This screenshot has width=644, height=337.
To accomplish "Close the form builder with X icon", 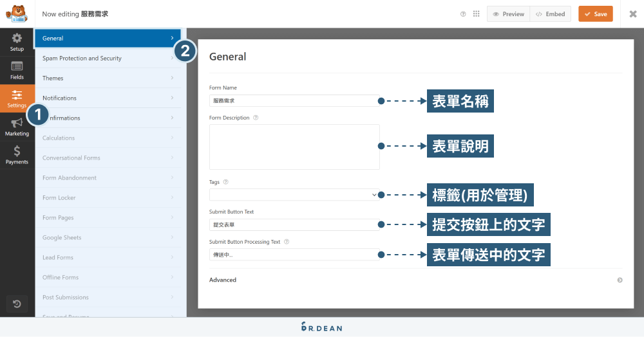I will (x=633, y=14).
